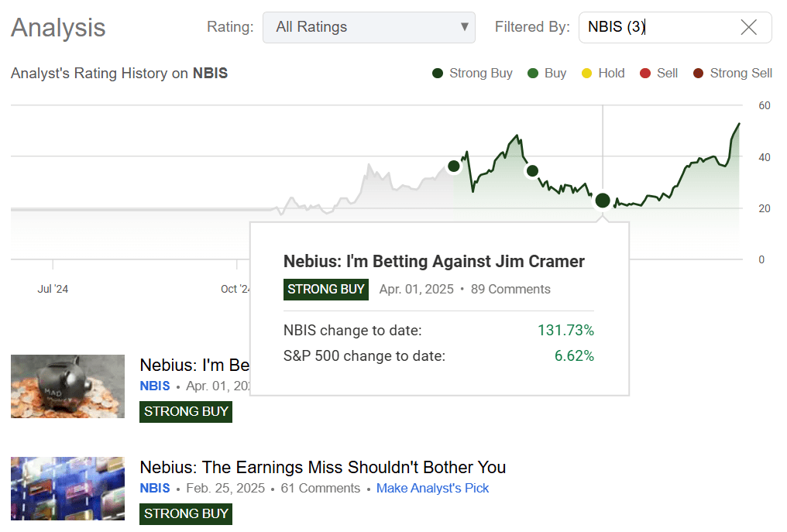Open "Nebius: The Earnings Miss Shouldn't Bother You"
This screenshot has width=787, height=532.
[x=321, y=467]
